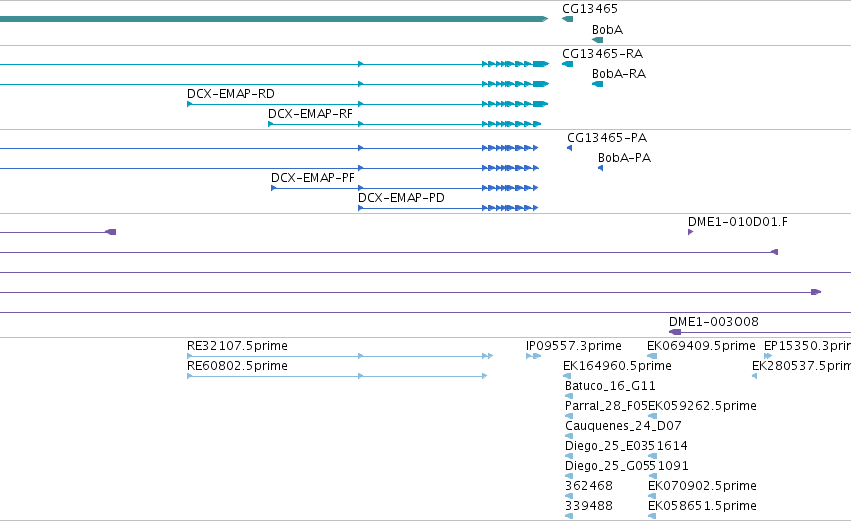Click the IP09557.3prime light blue arrow glyph

534,356
